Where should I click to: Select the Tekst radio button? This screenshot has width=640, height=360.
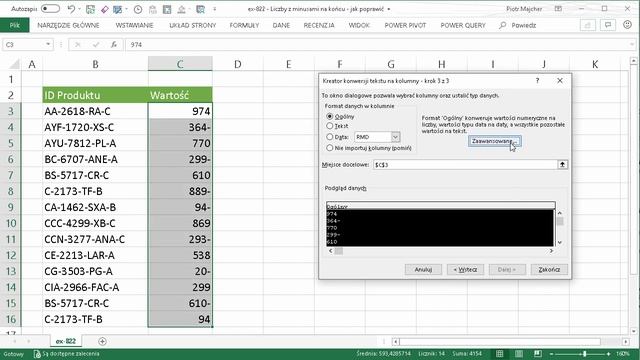point(329,126)
